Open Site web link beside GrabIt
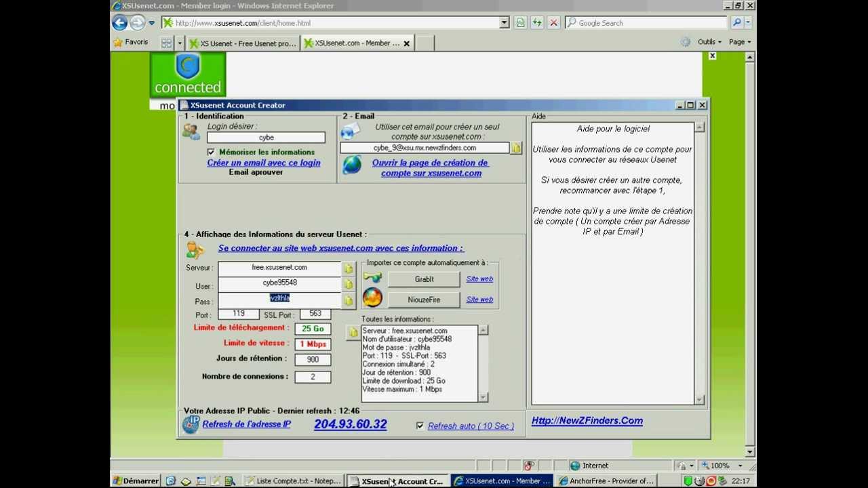 (x=479, y=279)
